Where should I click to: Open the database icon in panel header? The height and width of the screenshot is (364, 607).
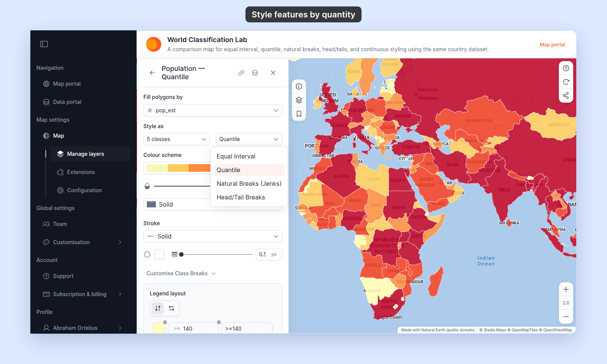point(255,73)
